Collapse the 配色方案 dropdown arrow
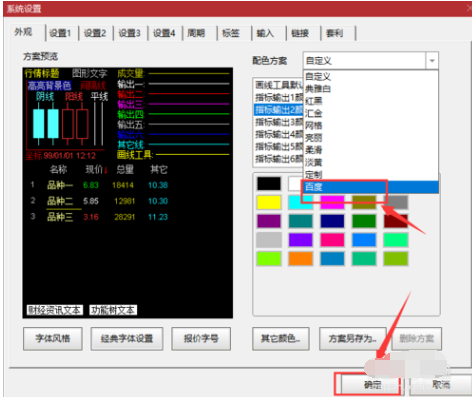 tap(432, 61)
